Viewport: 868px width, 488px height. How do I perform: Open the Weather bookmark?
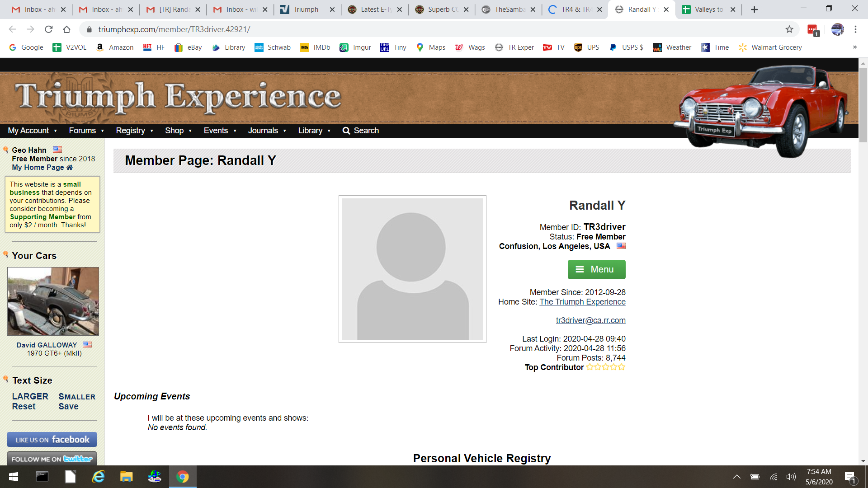[x=672, y=47]
